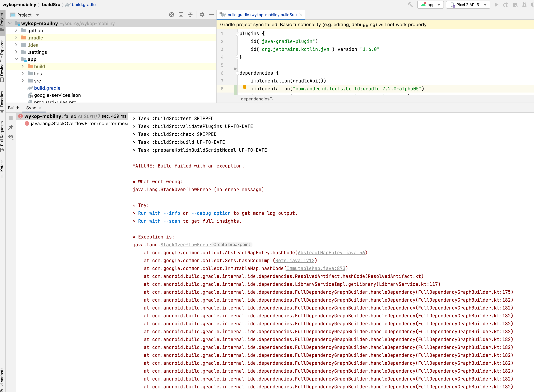Viewport: 534px width, 392px height.
Task: Click the Select Opened File target icon
Action: click(x=171, y=15)
